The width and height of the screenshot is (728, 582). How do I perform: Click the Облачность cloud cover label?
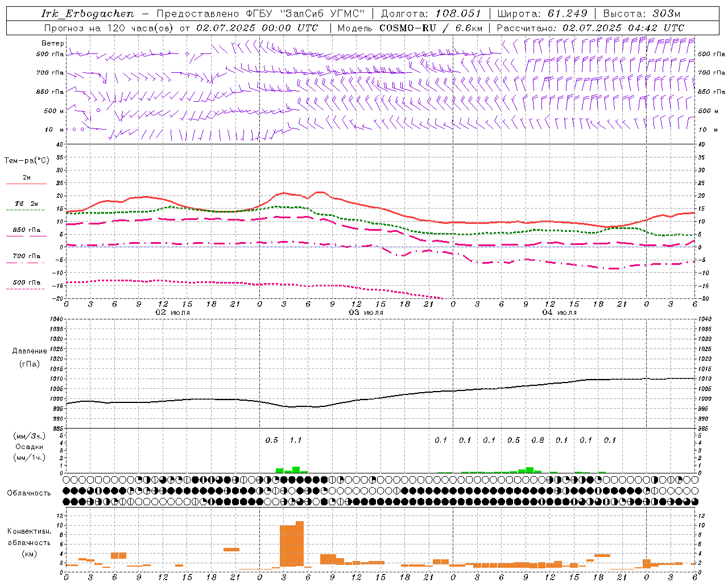coord(29,493)
